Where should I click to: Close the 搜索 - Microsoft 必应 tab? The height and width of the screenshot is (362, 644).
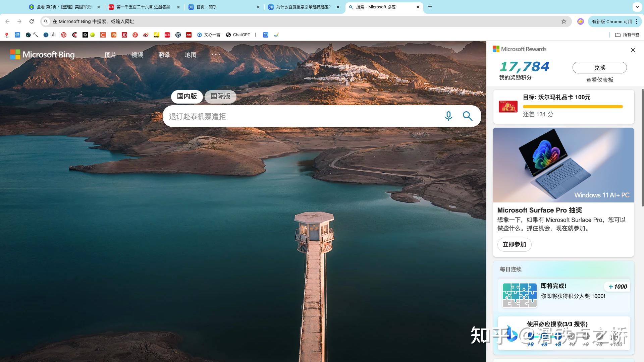tap(418, 7)
